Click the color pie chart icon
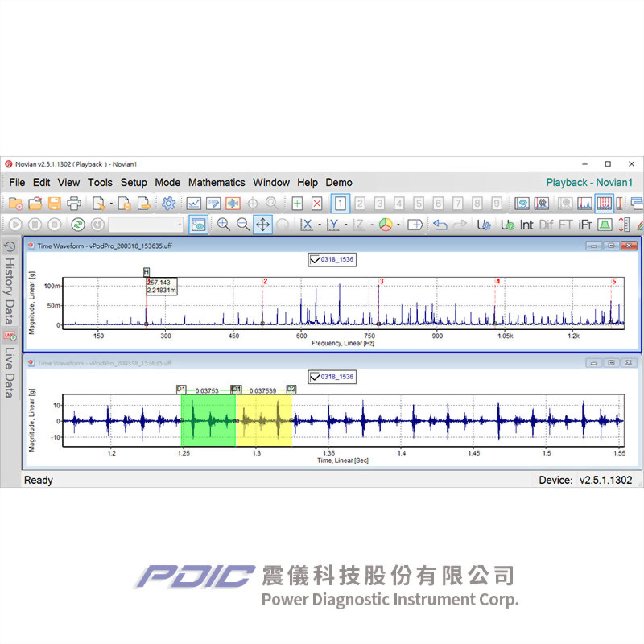 (x=386, y=225)
